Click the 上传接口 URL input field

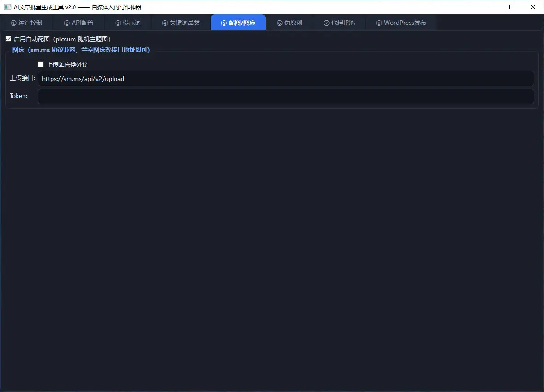click(286, 78)
